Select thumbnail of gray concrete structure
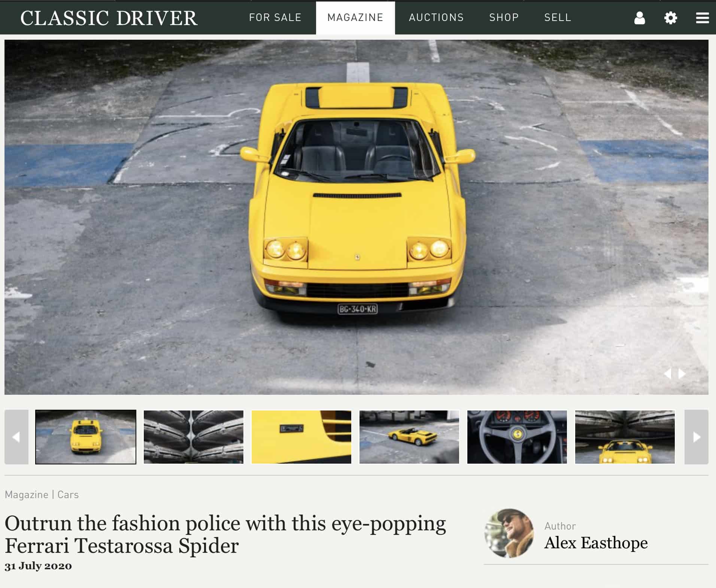Screen dimensions: 716x588 (x=194, y=437)
